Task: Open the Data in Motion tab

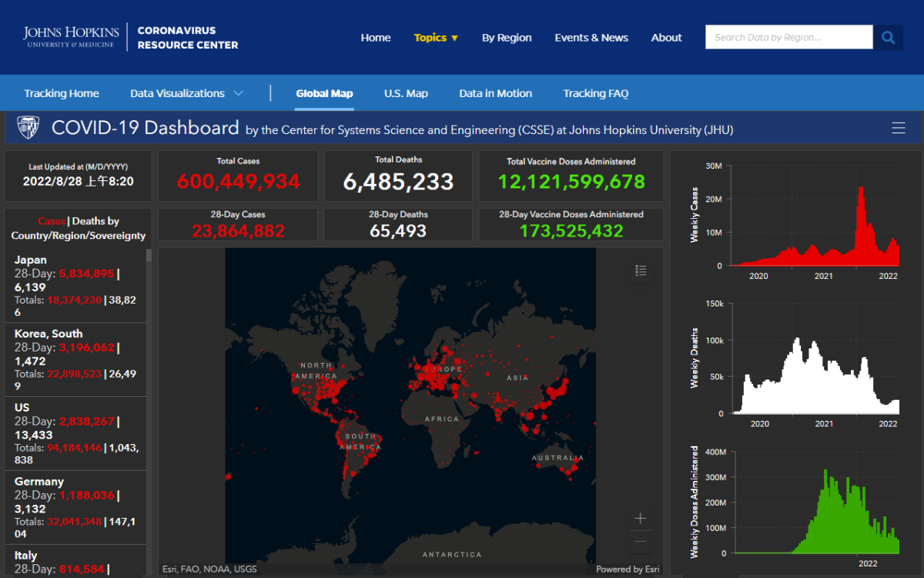Action: (496, 93)
